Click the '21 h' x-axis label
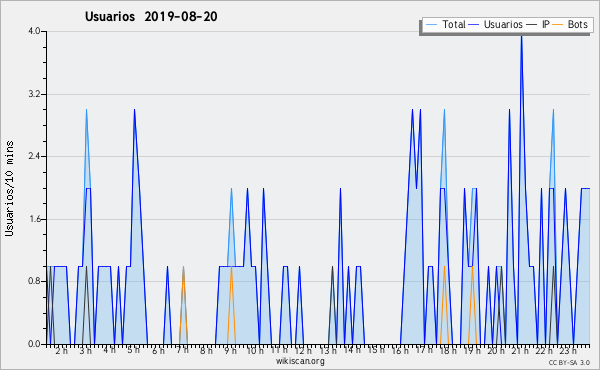 520,350
